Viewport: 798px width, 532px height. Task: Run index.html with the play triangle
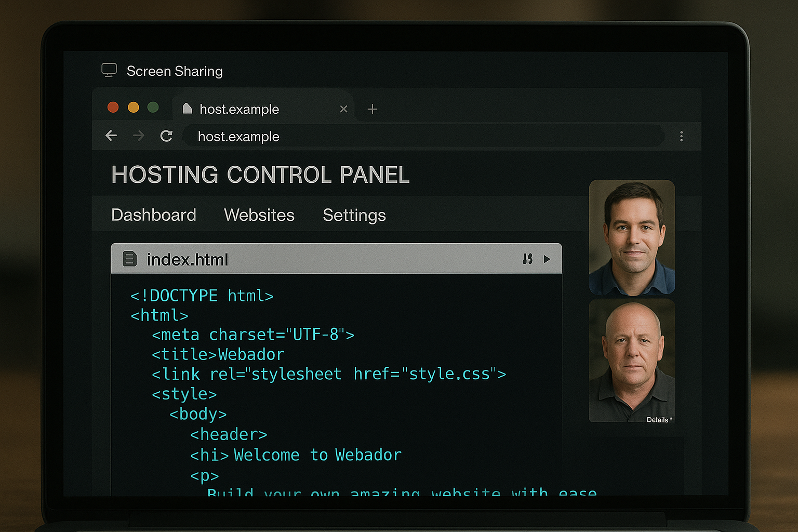547,259
